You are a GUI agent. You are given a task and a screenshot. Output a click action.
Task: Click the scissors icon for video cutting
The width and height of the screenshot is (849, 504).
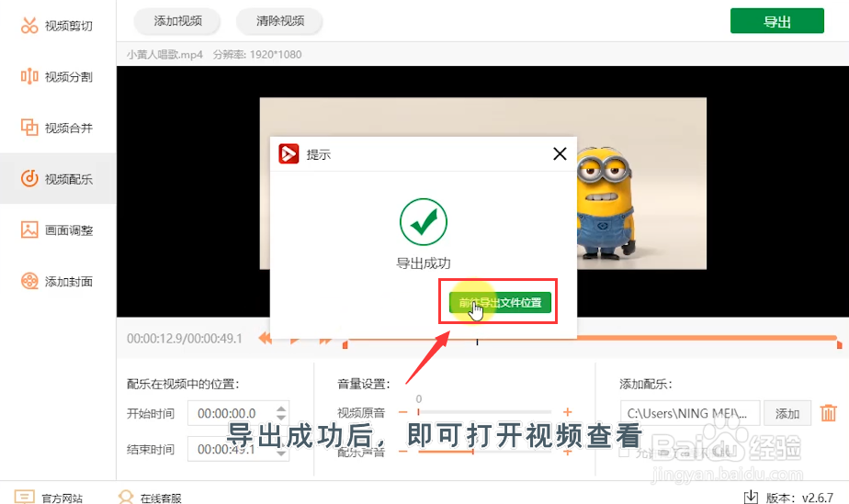(x=29, y=26)
